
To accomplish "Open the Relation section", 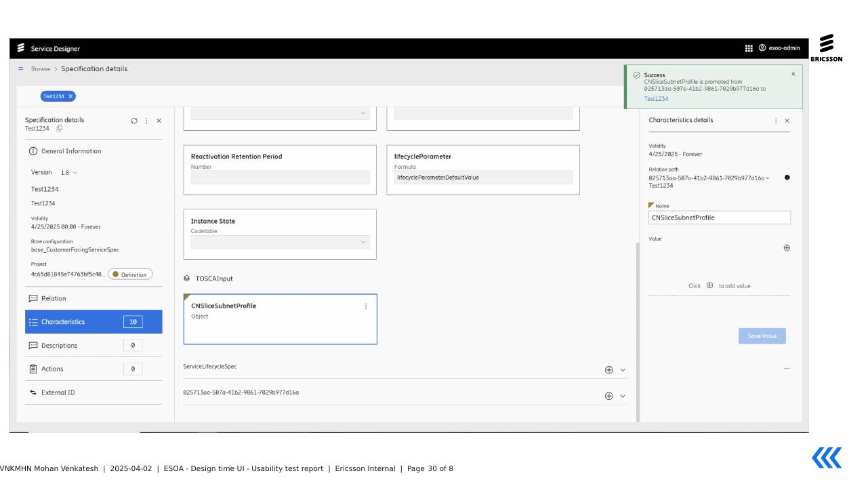I will [x=94, y=298].
